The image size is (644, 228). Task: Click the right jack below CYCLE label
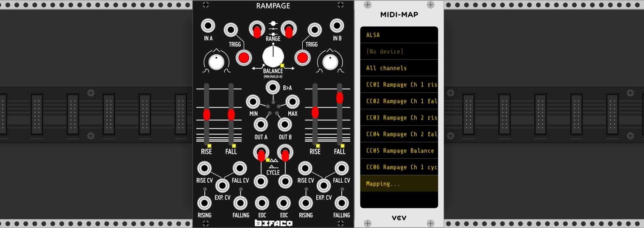(285, 182)
